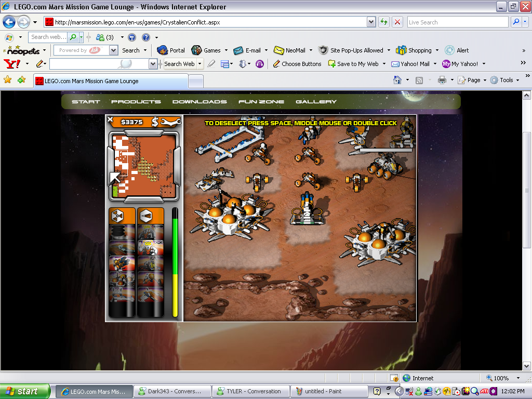Build the orange-wheeled rover thumbnail

(151, 279)
